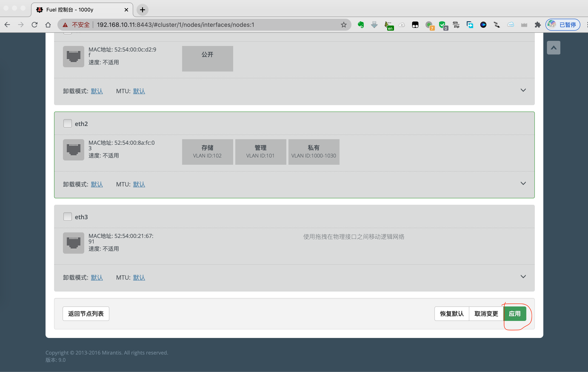588x372 pixels.
Task: Expand properties chevron of the 公开 interface
Action: 523,90
